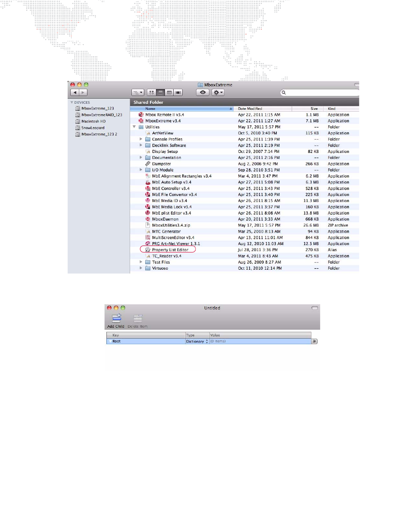Image resolution: width=411 pixels, height=532 pixels.
Task: Sort by the Name column header
Action: coord(181,109)
